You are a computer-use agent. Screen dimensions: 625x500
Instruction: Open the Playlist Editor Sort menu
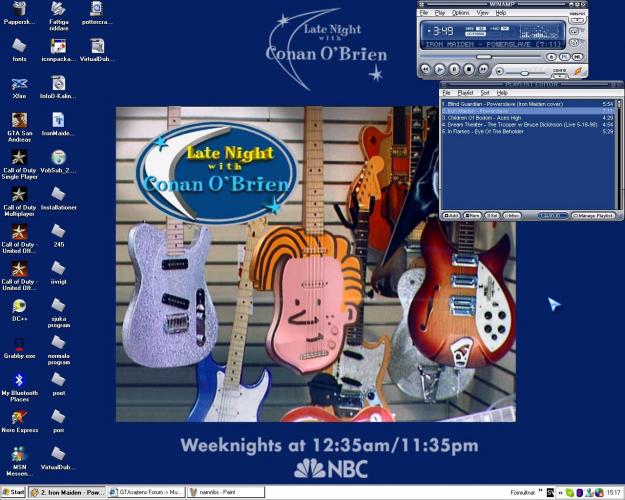point(485,93)
